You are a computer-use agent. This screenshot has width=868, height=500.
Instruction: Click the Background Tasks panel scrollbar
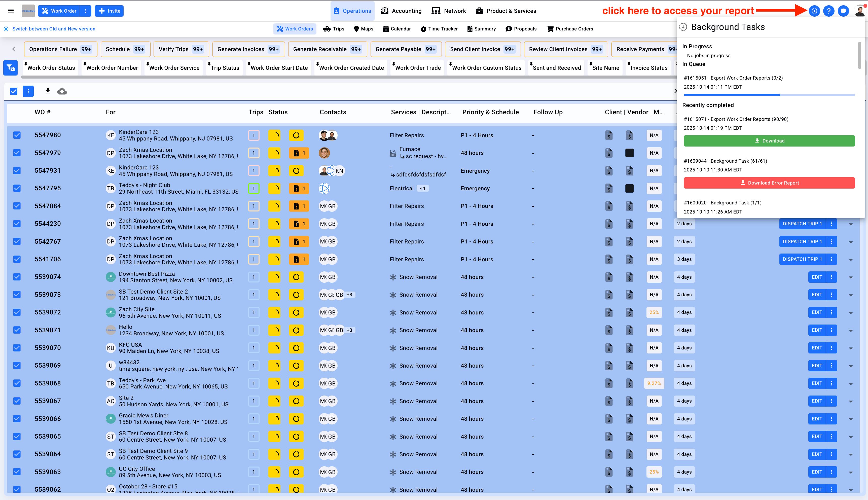click(859, 55)
